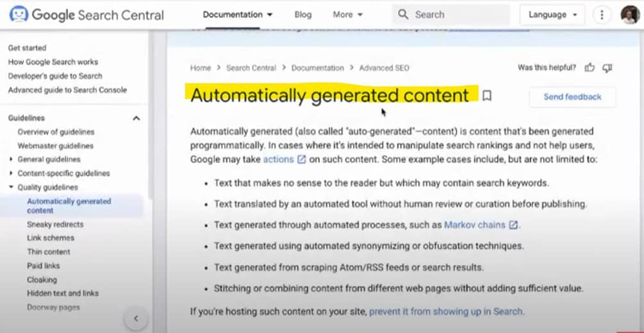The width and height of the screenshot is (644, 333).
Task: Click the Send feedback button
Action: (x=572, y=97)
